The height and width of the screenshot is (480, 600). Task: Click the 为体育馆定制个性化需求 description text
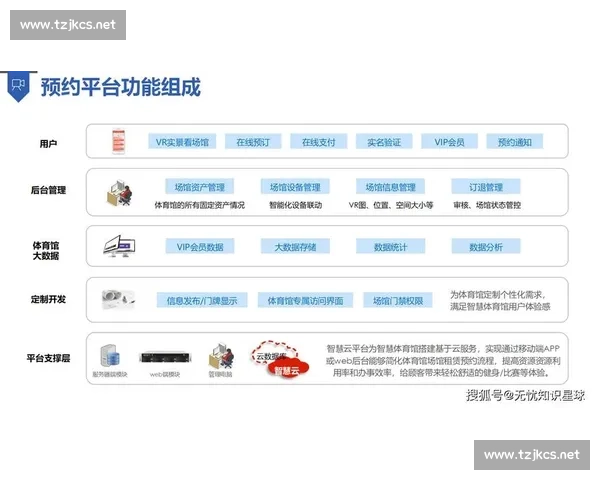point(500,300)
